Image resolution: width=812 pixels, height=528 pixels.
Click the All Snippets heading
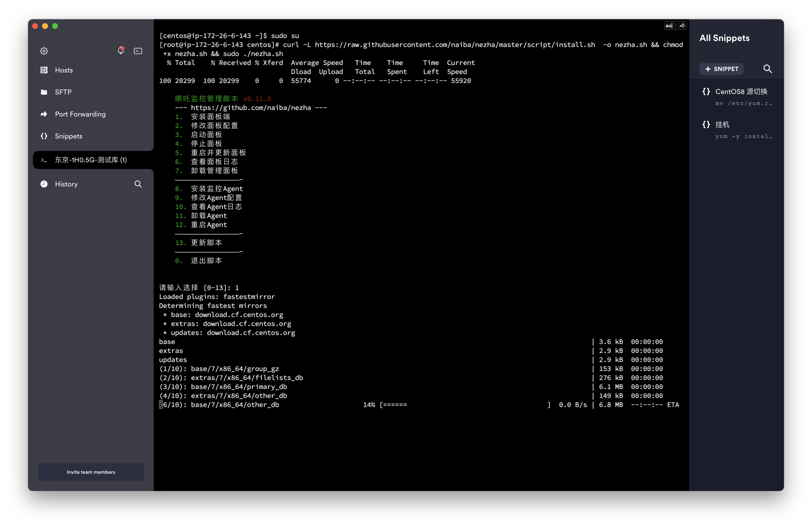tap(724, 38)
